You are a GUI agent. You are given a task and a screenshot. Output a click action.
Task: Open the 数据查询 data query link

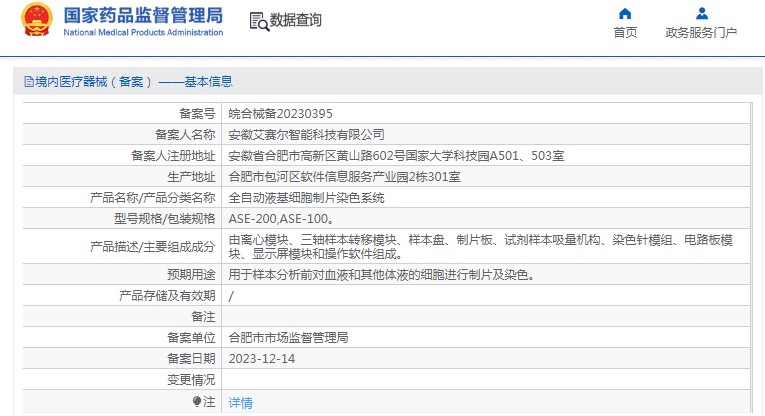click(x=296, y=20)
